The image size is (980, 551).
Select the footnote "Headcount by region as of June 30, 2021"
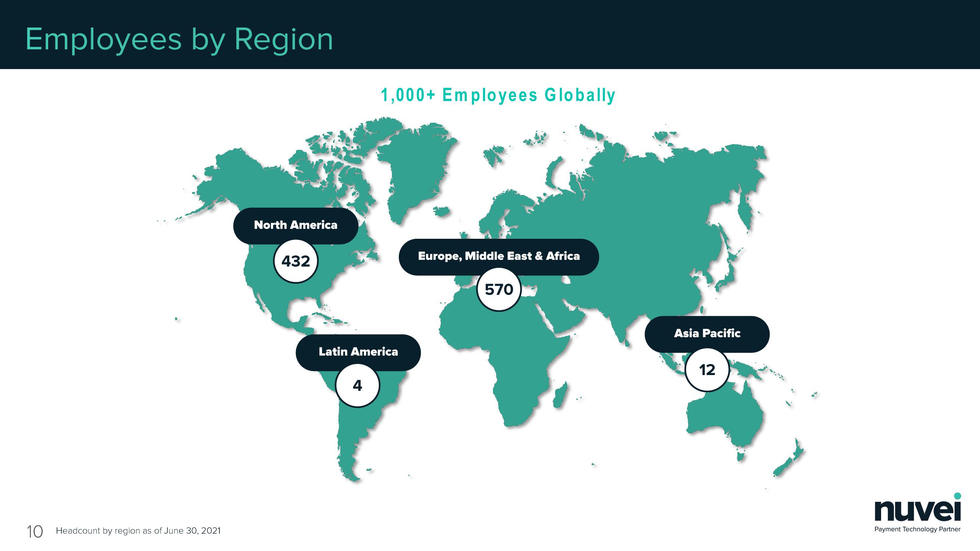138,531
